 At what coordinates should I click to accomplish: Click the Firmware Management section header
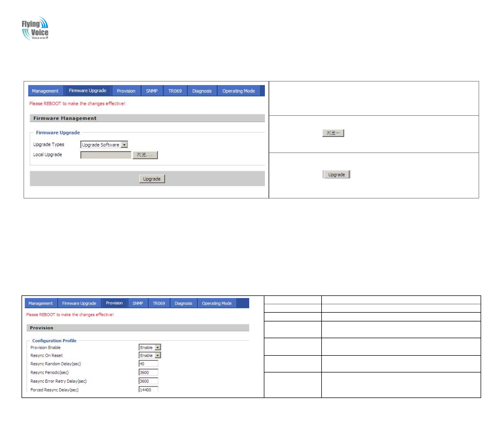[147, 118]
